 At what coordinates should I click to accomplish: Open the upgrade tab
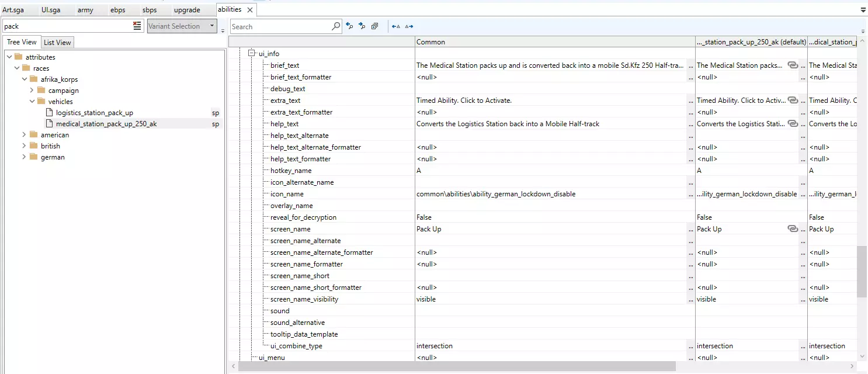coord(187,10)
